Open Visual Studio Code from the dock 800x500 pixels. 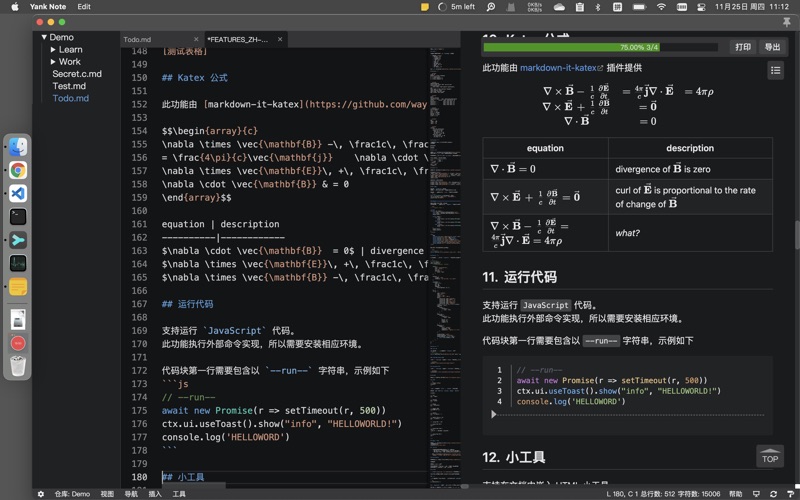18,193
